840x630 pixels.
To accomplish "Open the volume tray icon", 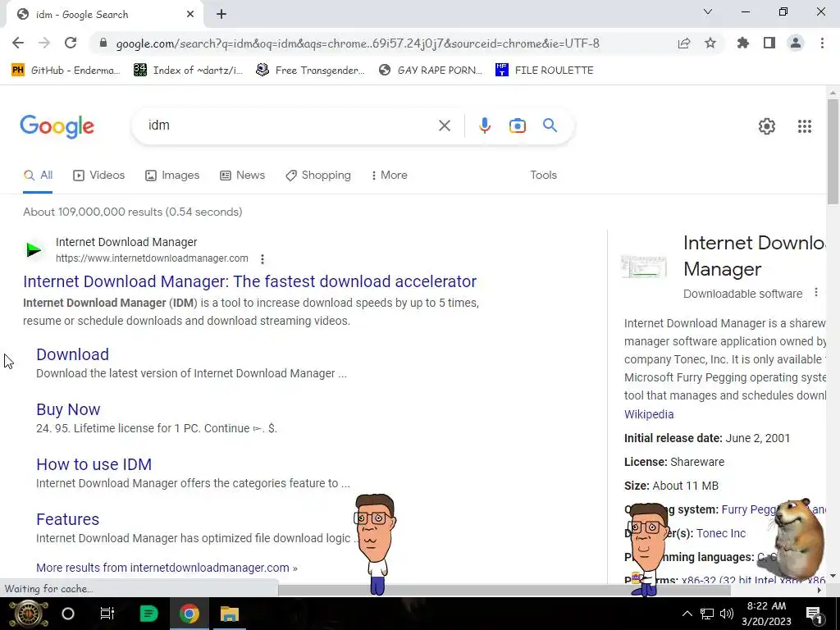I will click(727, 614).
